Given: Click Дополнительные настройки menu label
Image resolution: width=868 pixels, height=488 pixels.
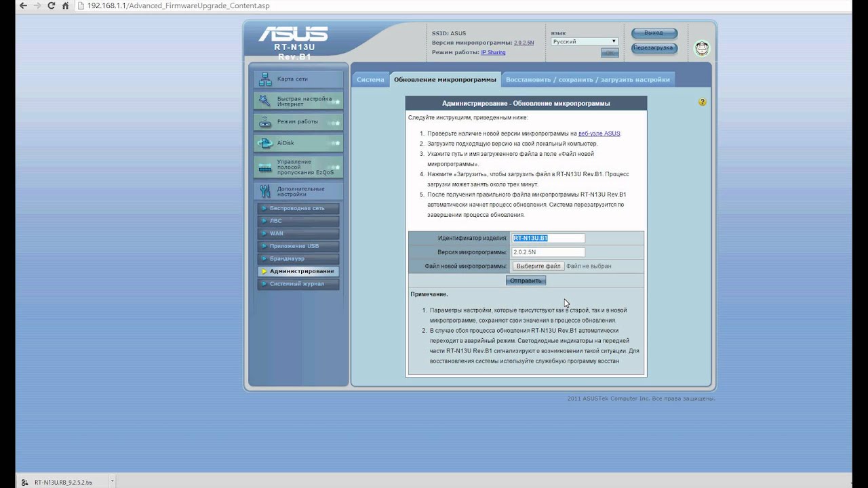Looking at the screenshot, I should (300, 191).
